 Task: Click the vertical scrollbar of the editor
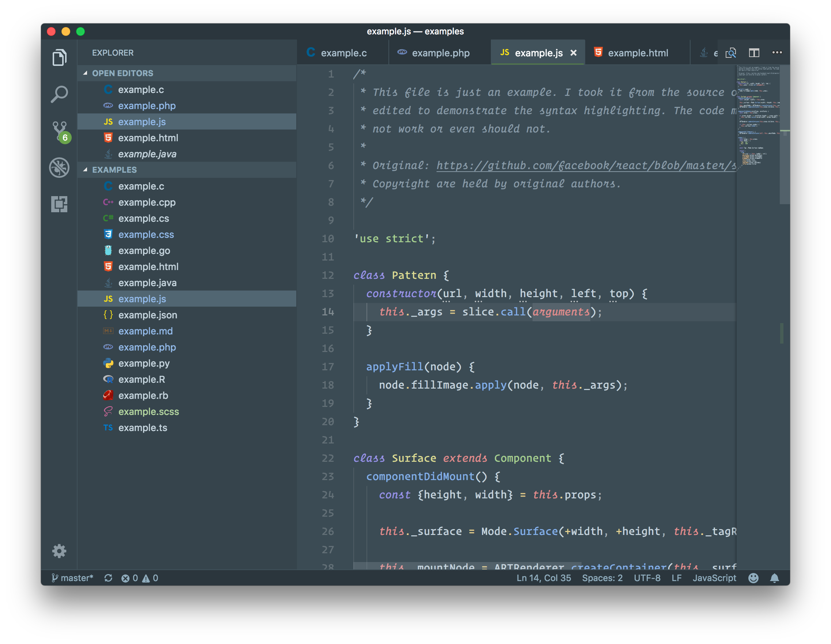coord(785,135)
